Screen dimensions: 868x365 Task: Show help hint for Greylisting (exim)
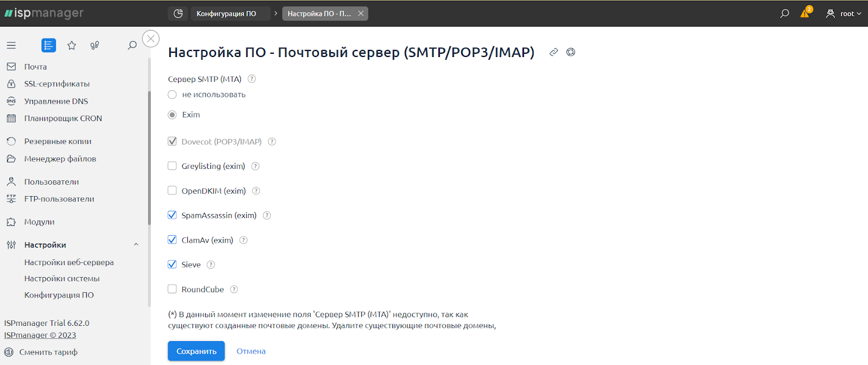point(256,166)
